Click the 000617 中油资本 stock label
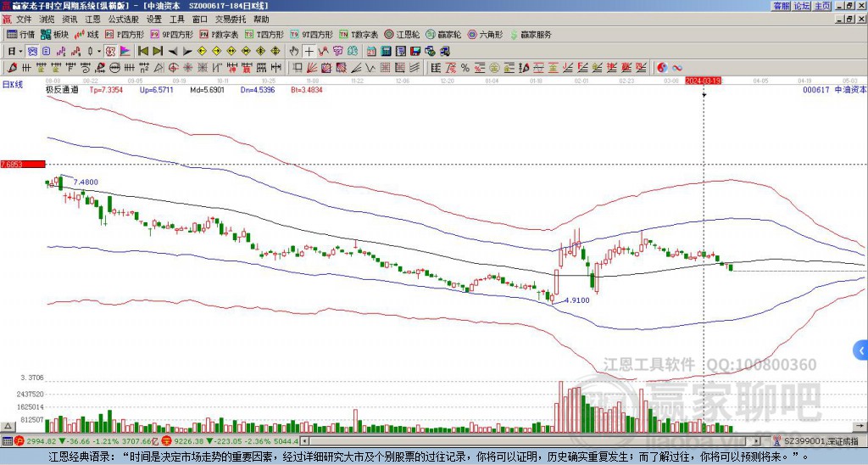Screen dimensions: 868x465 point(835,89)
